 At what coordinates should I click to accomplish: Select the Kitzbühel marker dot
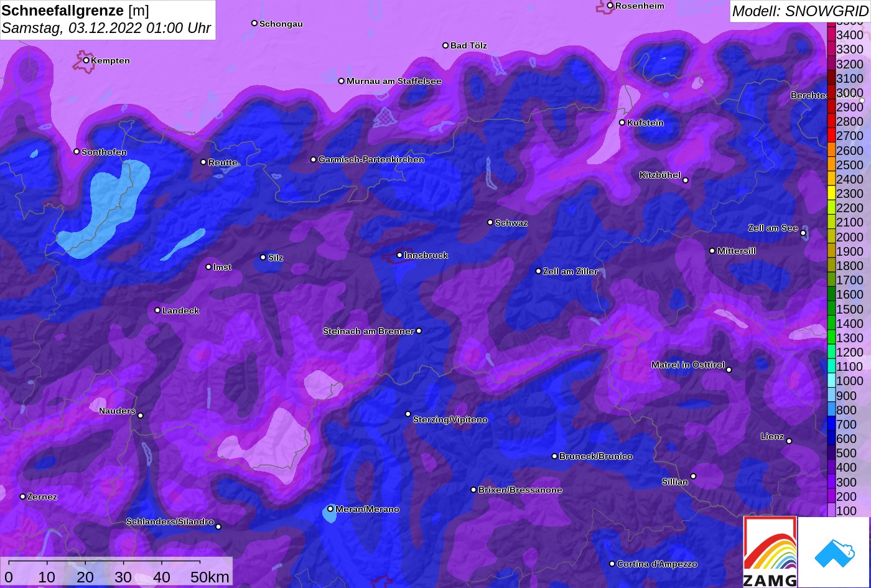point(686,180)
